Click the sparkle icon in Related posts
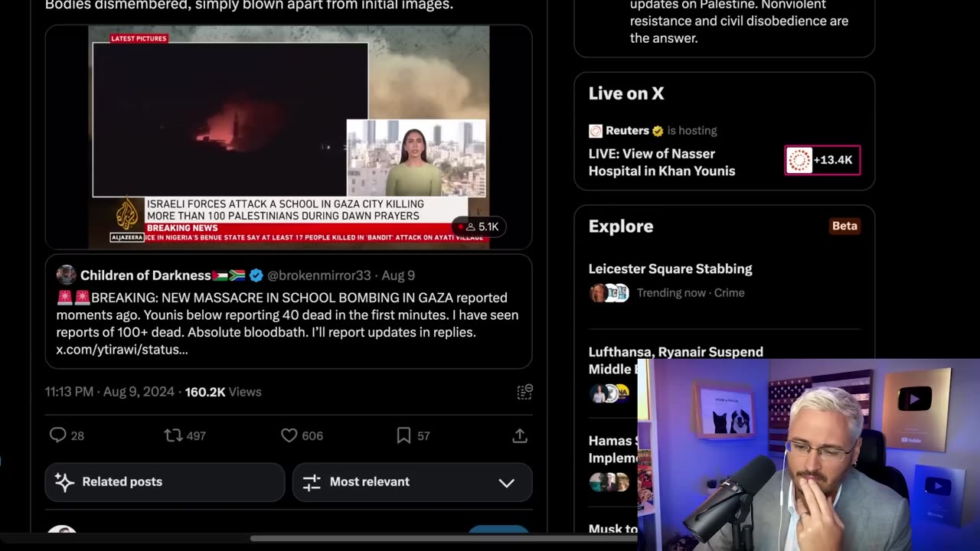The width and height of the screenshot is (980, 551). pos(64,481)
